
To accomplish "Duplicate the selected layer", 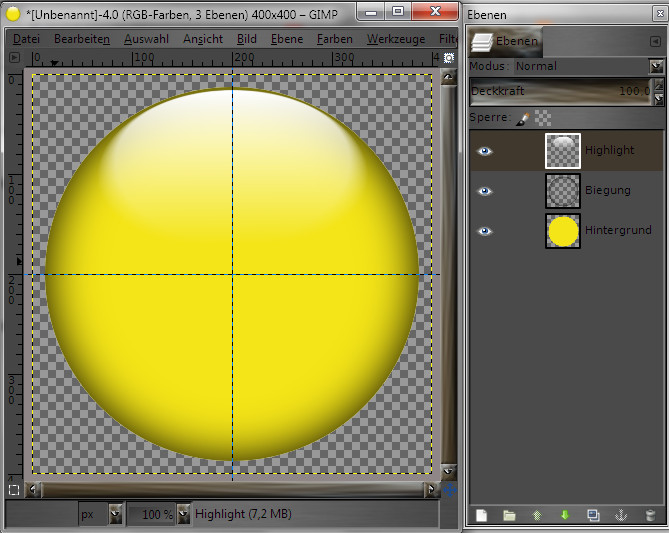I will tap(593, 515).
